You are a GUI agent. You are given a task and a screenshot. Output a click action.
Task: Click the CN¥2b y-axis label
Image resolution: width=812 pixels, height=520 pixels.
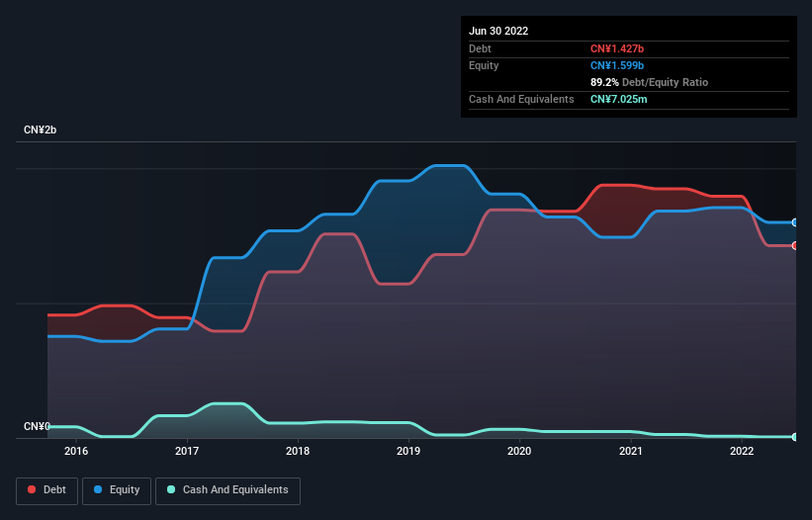coord(40,130)
